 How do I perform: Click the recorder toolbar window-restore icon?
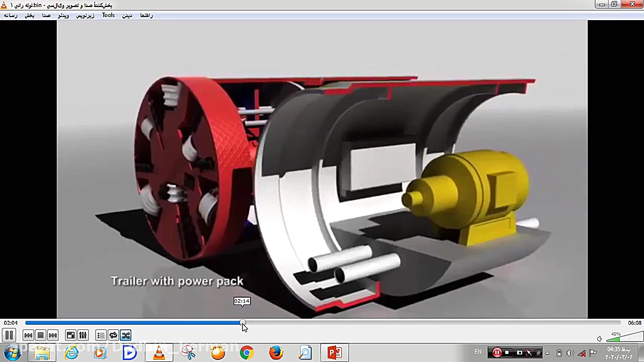point(538,352)
